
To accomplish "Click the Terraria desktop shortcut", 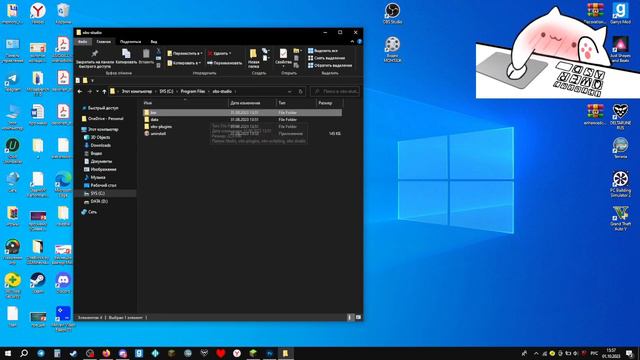I will (620, 148).
